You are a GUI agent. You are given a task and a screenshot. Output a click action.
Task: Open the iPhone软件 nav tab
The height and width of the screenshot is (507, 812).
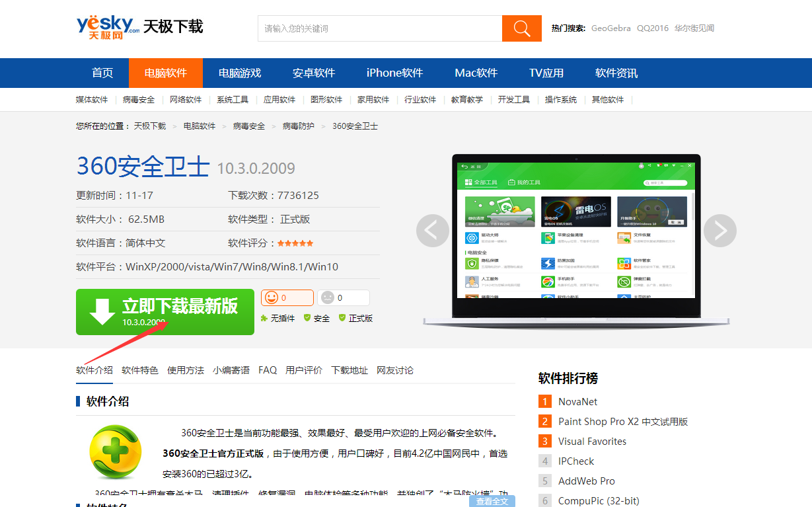pyautogui.click(x=394, y=73)
